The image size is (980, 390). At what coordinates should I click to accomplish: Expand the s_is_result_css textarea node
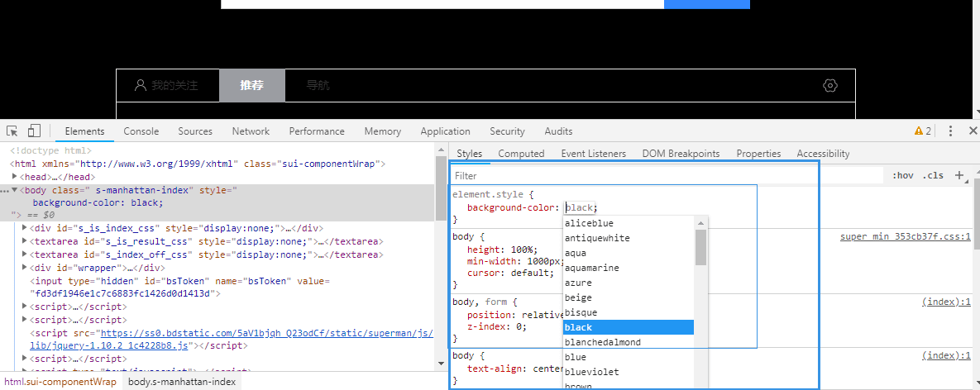click(x=25, y=241)
